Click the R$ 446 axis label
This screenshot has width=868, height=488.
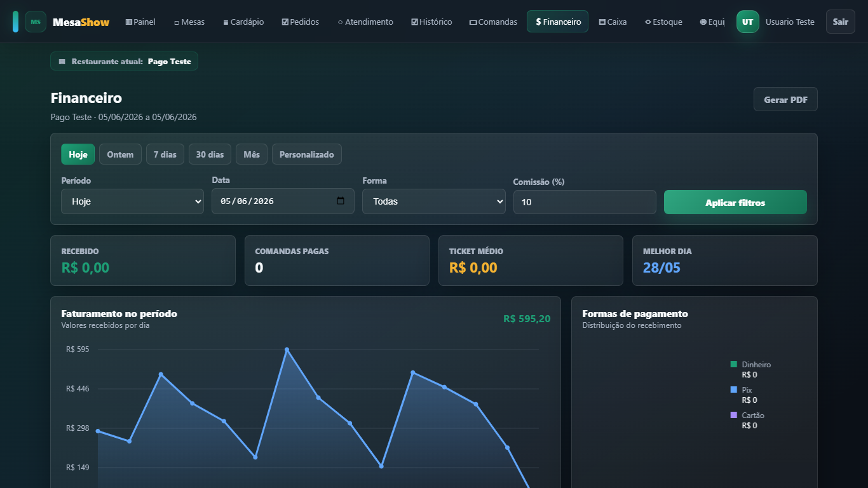78,388
